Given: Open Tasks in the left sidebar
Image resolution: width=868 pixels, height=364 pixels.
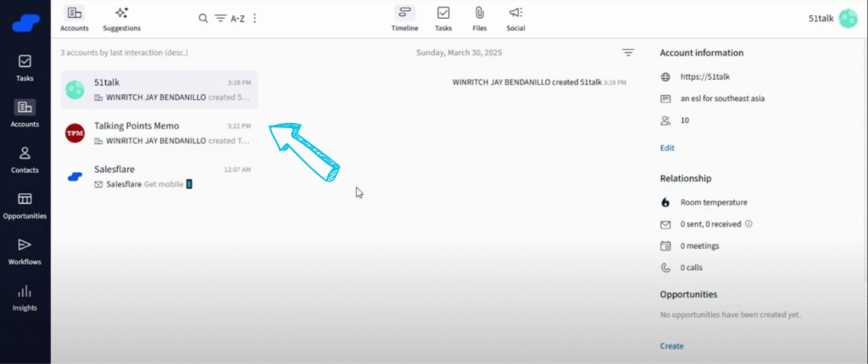Looking at the screenshot, I should click(25, 67).
